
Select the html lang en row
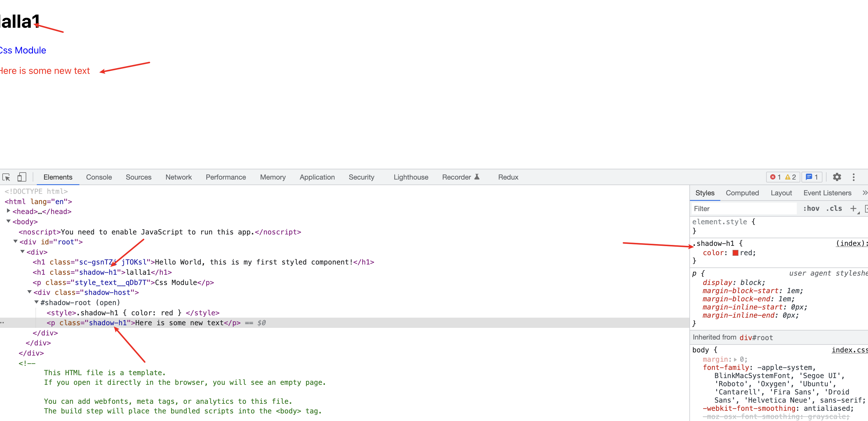38,201
